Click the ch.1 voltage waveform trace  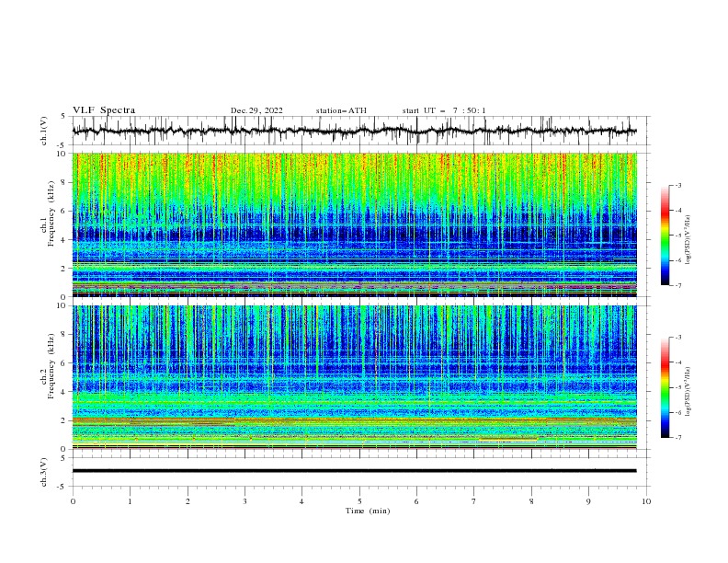click(x=354, y=131)
